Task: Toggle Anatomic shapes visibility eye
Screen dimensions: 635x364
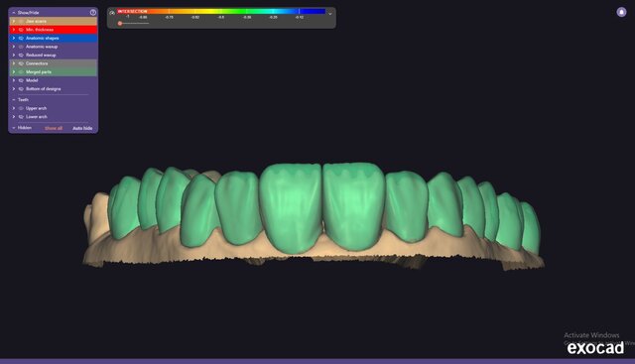Action: tap(21, 38)
